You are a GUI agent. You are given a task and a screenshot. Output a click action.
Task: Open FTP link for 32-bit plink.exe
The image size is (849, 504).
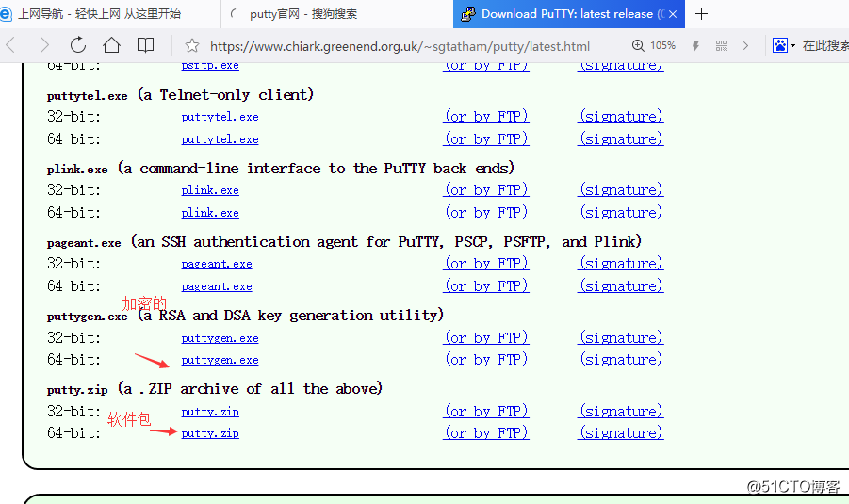pos(485,190)
